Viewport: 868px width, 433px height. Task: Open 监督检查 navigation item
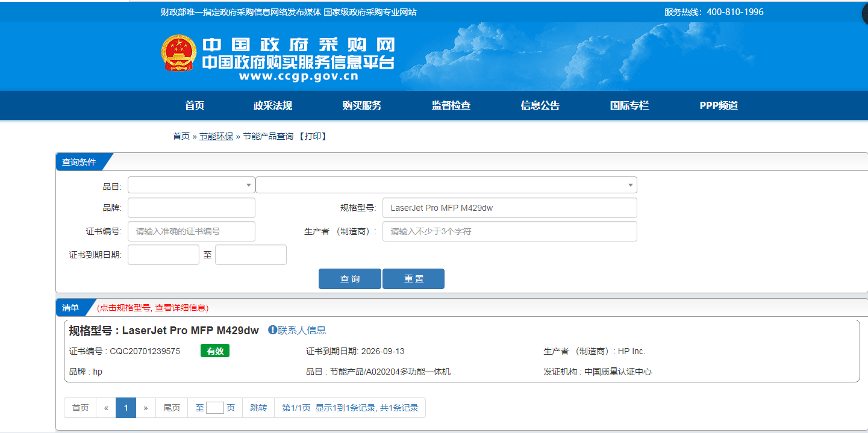click(451, 106)
